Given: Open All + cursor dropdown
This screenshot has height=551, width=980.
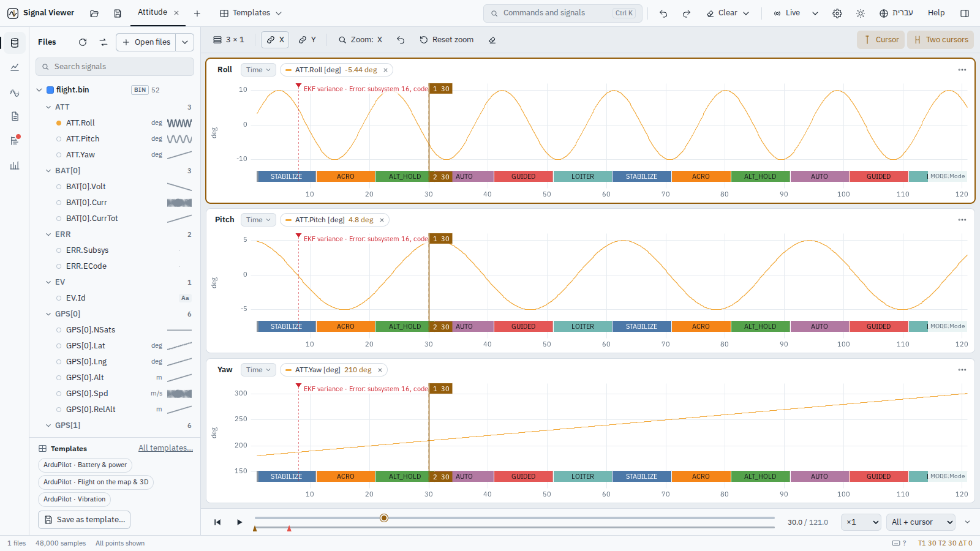Looking at the screenshot, I should click(x=921, y=522).
